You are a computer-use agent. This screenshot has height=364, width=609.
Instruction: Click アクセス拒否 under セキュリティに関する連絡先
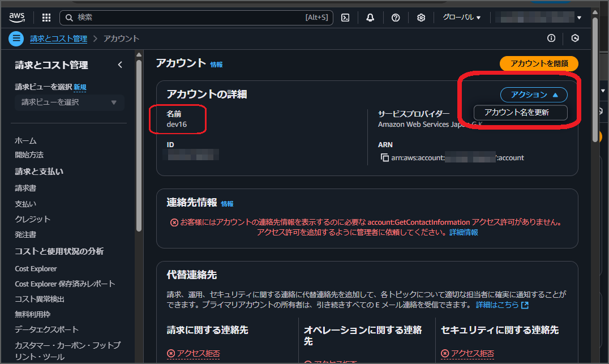click(468, 353)
